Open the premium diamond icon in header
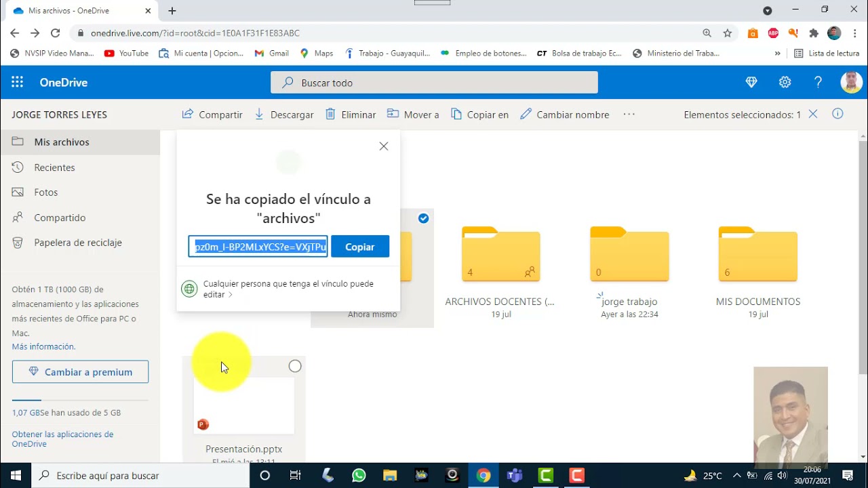 tap(751, 82)
